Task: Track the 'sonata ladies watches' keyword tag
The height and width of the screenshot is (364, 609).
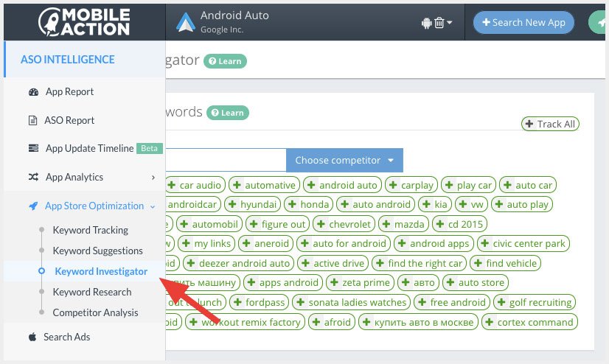Action: coord(351,302)
